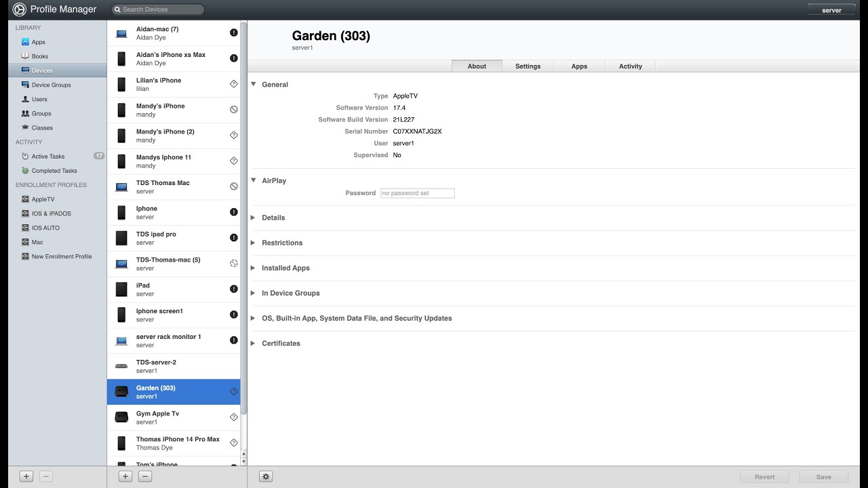868x488 pixels.
Task: Click the AirPlay password field
Action: [418, 193]
